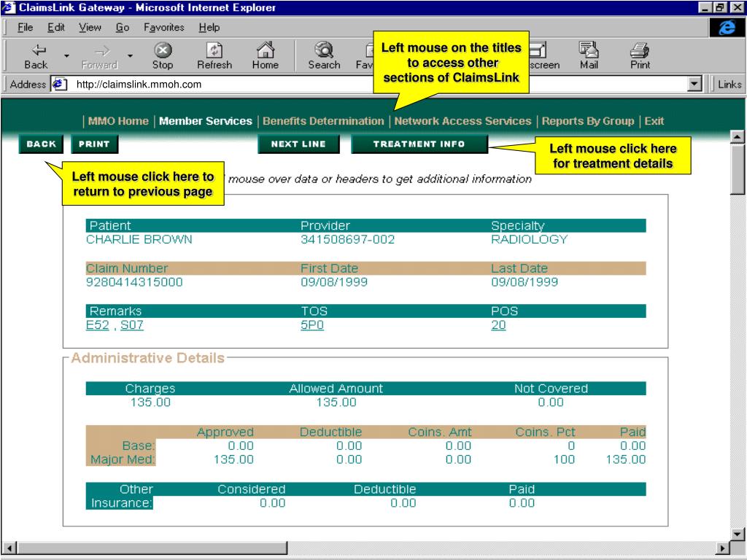Click POS code 20 link
The image size is (747, 560).
tap(498, 325)
